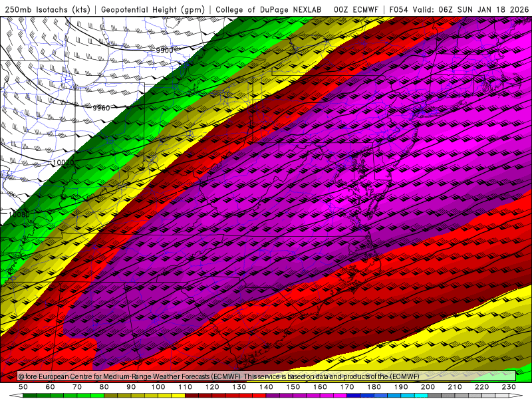
Task: Click the dark red swatch below legend value 110
Action: [192, 395]
